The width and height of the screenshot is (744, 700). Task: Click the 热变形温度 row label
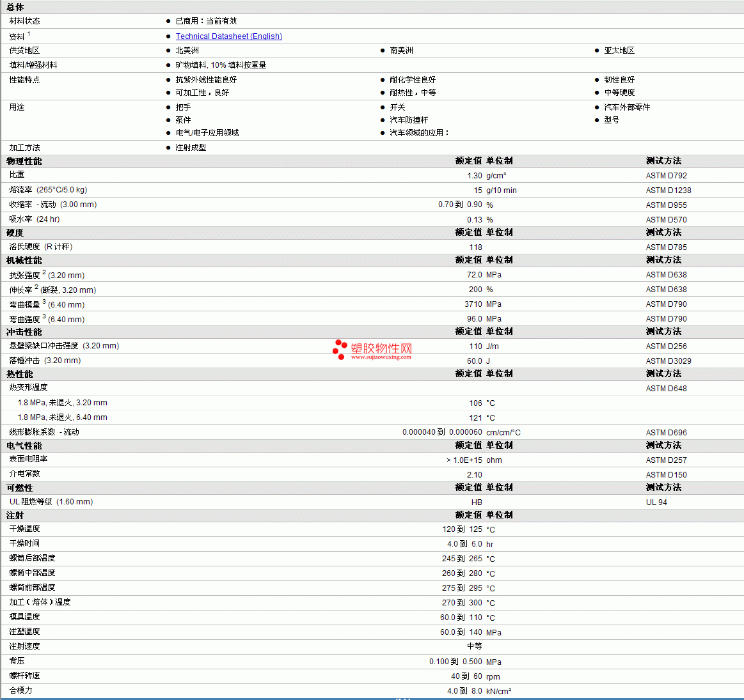(29, 387)
